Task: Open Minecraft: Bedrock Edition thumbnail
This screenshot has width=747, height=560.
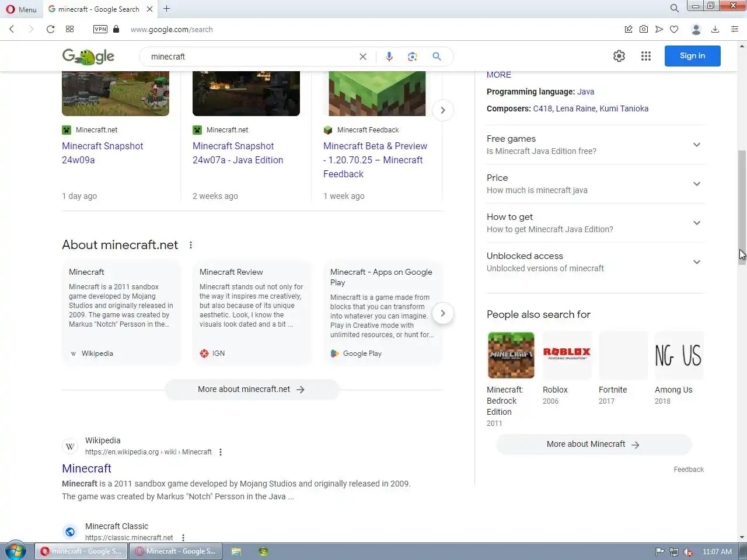Action: 511,355
